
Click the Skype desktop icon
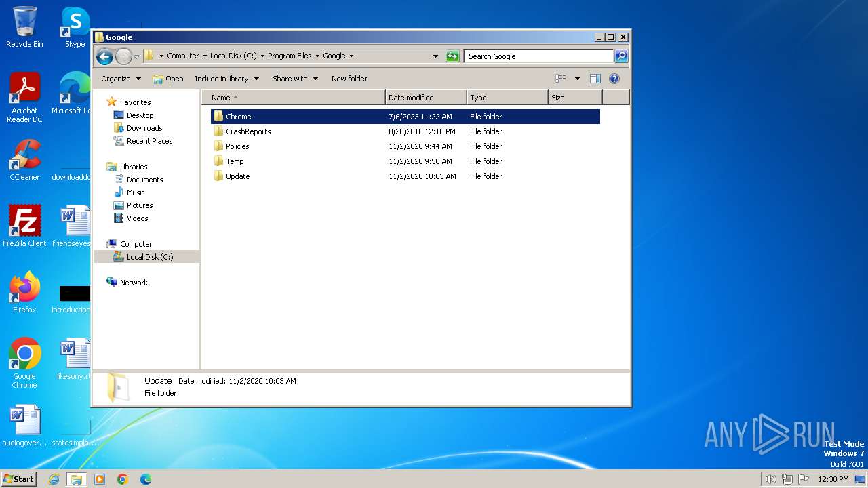(x=75, y=27)
